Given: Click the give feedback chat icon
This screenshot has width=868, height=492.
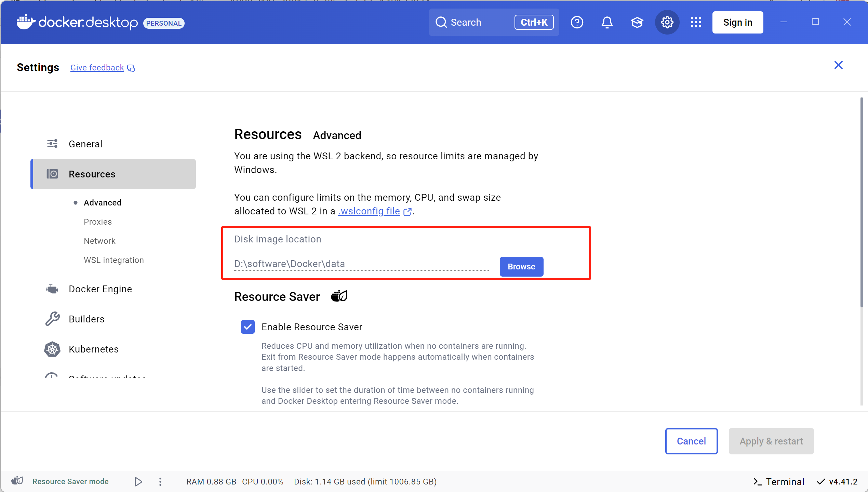Looking at the screenshot, I should pos(131,68).
